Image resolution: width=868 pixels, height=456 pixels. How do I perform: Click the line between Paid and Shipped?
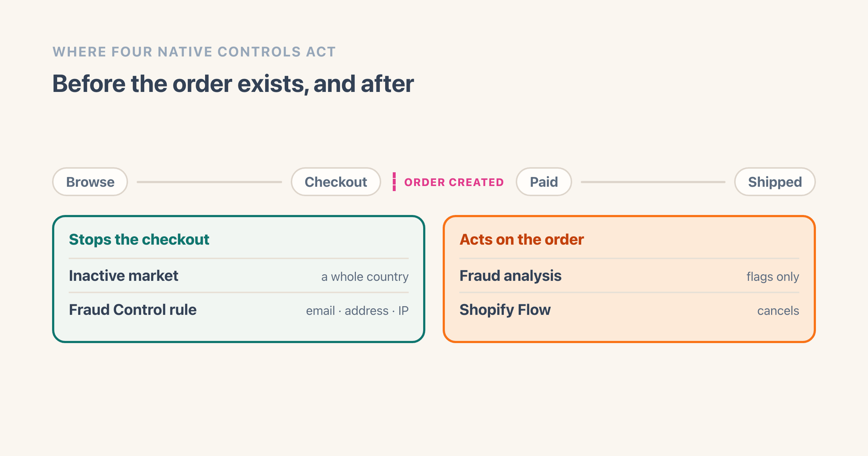653,182
